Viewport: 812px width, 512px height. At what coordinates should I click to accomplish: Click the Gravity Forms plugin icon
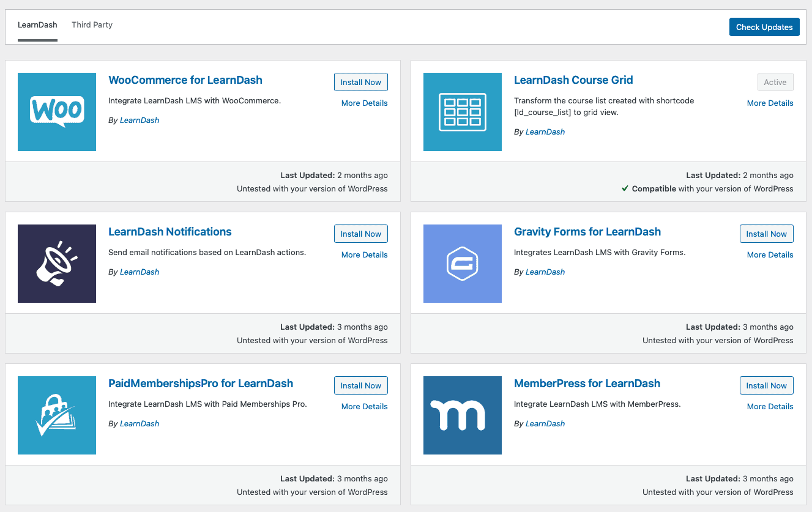pyautogui.click(x=463, y=264)
